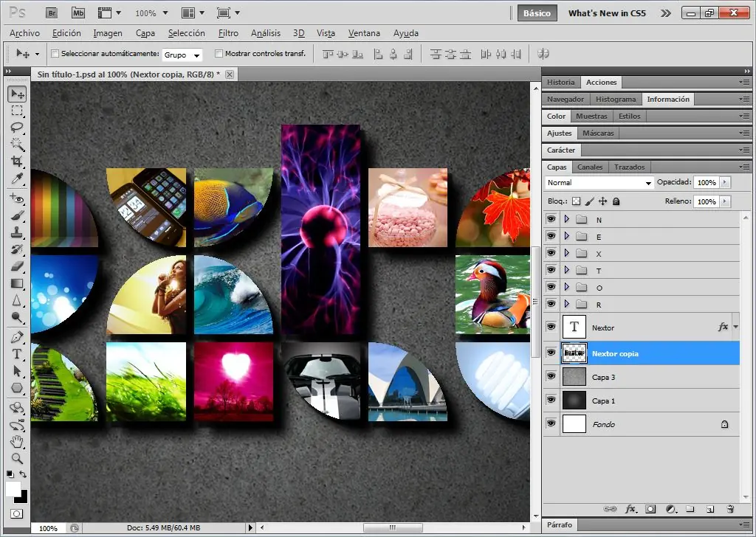
Task: Click the delete layer trash icon
Action: pyautogui.click(x=730, y=509)
